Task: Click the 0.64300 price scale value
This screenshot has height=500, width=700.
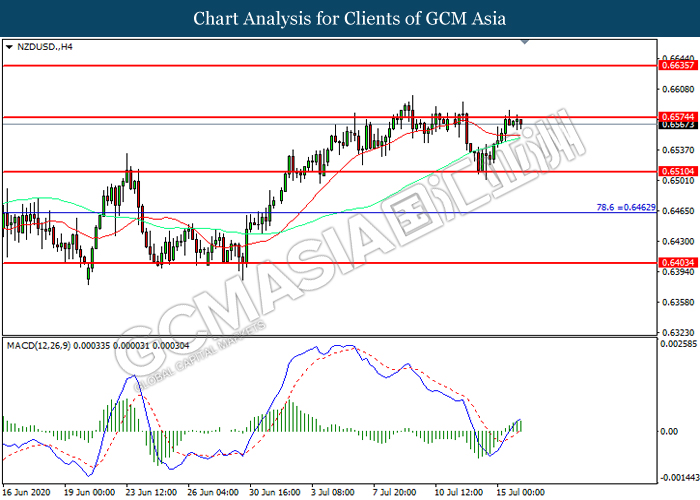Action: [x=678, y=242]
